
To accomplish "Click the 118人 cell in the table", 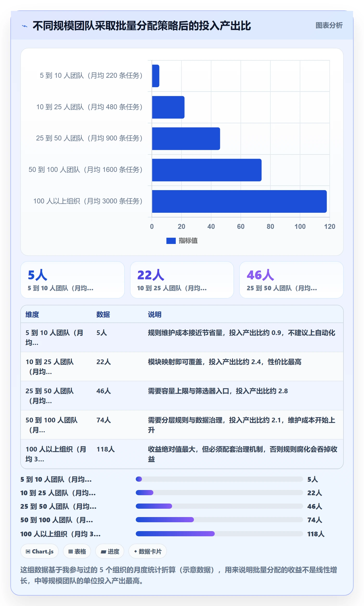I will point(106,449).
